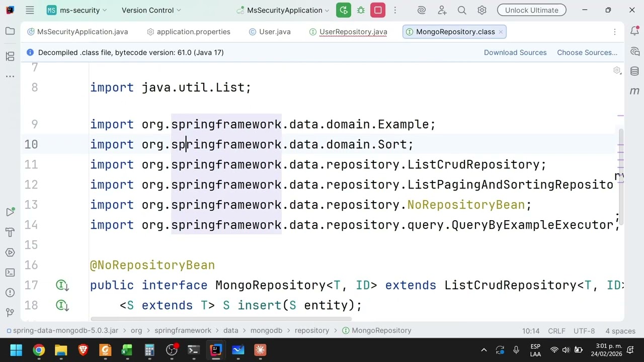Open the ms-security project dropdown
The width and height of the screenshot is (644, 362).
pos(77,10)
